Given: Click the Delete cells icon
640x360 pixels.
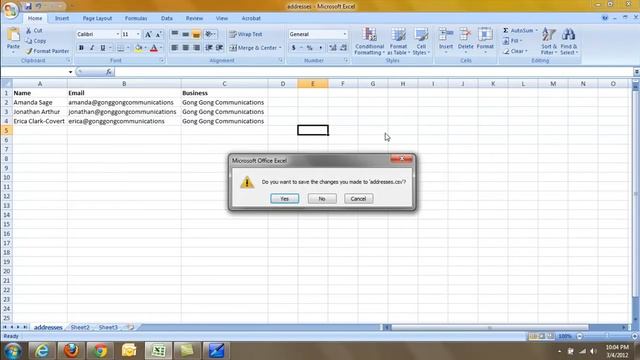Looking at the screenshot, I should point(465,35).
